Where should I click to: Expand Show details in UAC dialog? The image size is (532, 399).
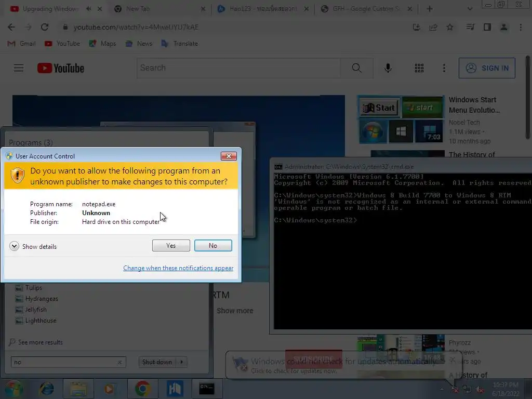point(33,246)
